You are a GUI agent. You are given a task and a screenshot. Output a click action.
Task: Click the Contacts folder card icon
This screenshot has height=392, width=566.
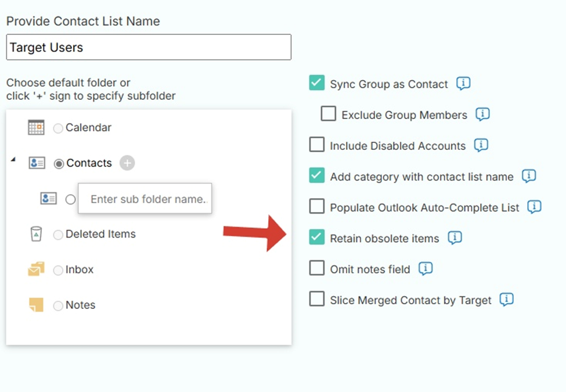[37, 163]
